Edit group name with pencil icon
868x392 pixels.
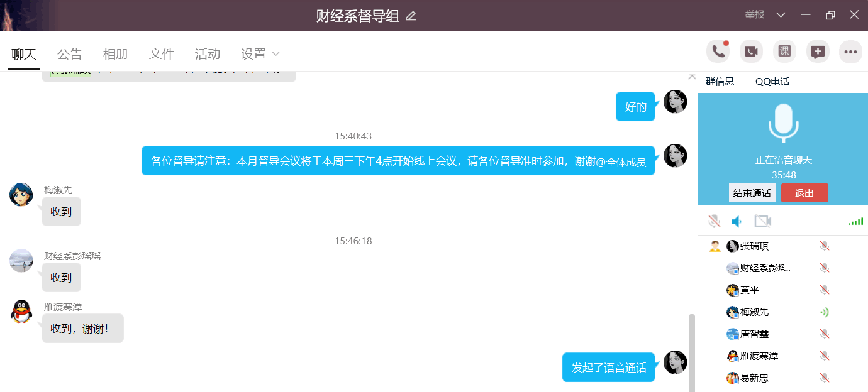coord(411,16)
